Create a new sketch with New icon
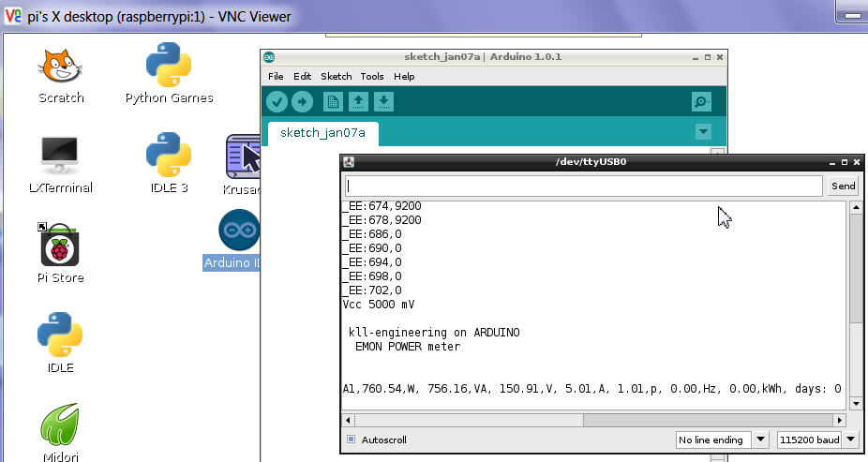The width and height of the screenshot is (868, 462). click(332, 102)
